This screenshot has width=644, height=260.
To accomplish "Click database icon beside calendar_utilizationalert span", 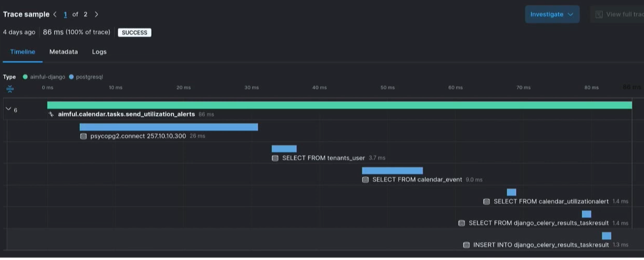I will [x=487, y=201].
